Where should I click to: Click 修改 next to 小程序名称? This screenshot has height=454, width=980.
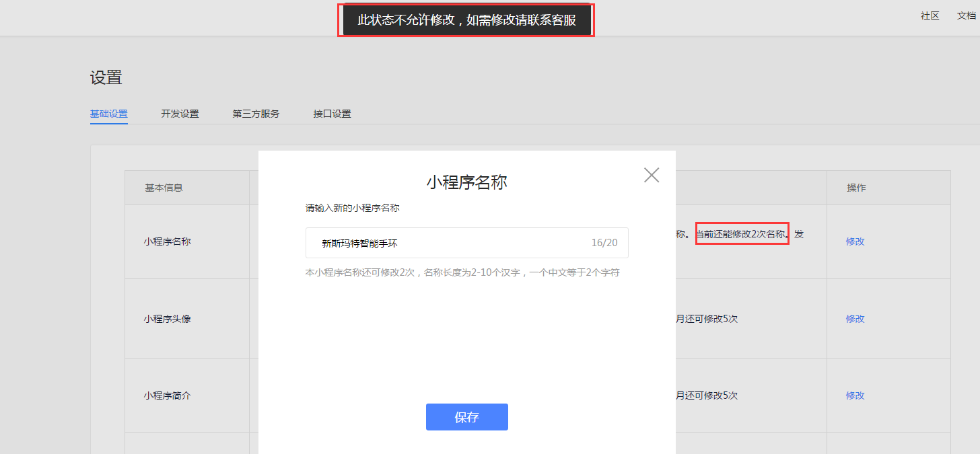854,241
